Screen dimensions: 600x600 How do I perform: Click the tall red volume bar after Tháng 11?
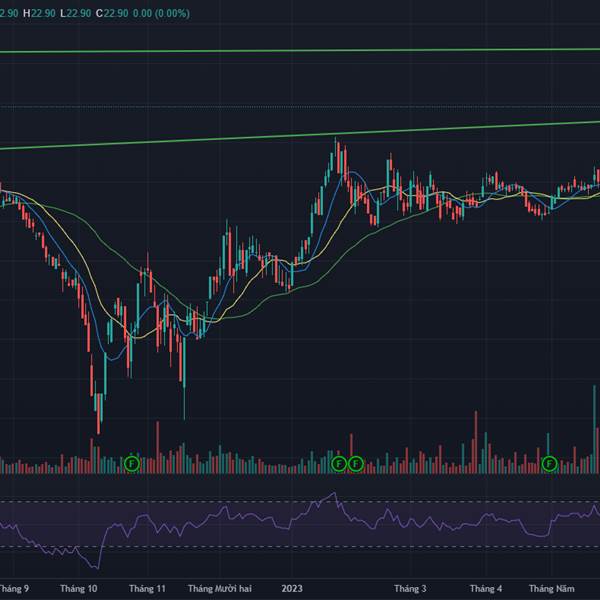tap(157, 448)
